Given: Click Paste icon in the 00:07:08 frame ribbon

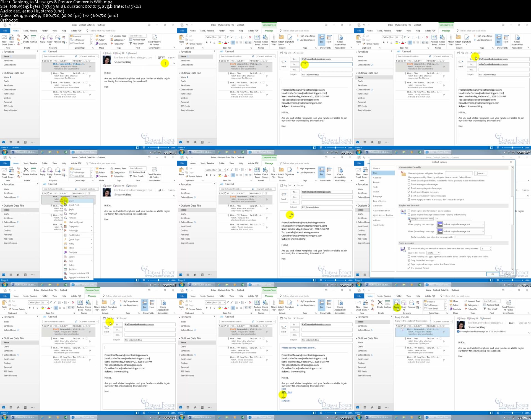Looking at the screenshot, I should tap(4, 304).
